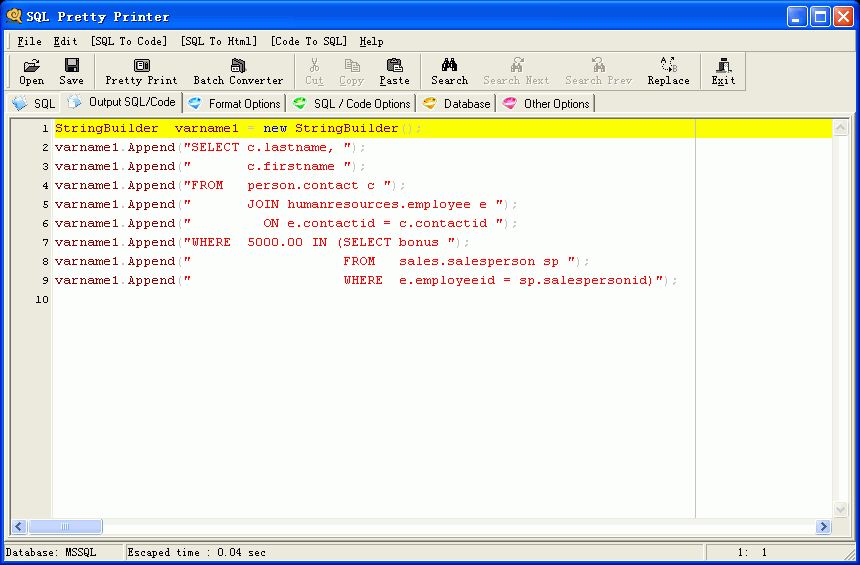Click the Save toolbar icon
Image resolution: width=860 pixels, height=565 pixels.
[71, 71]
